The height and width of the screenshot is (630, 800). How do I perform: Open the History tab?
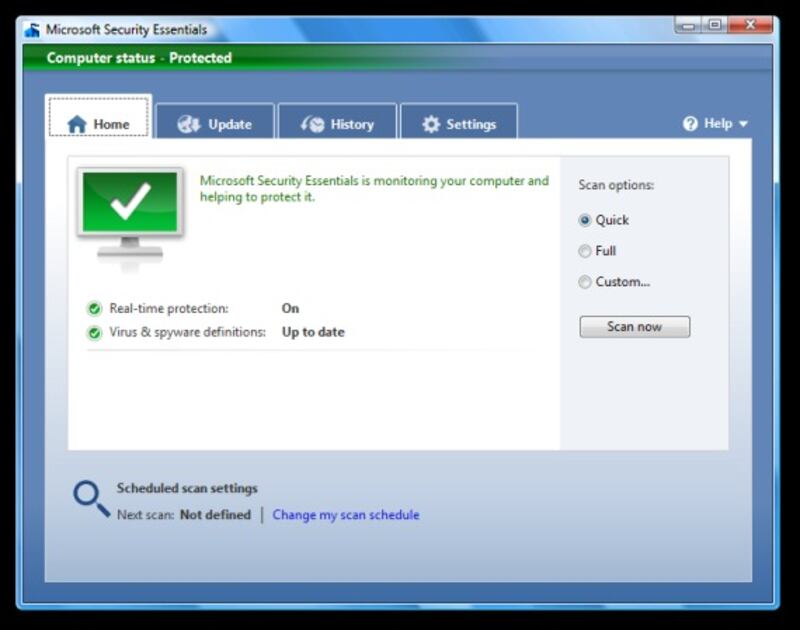(x=338, y=124)
